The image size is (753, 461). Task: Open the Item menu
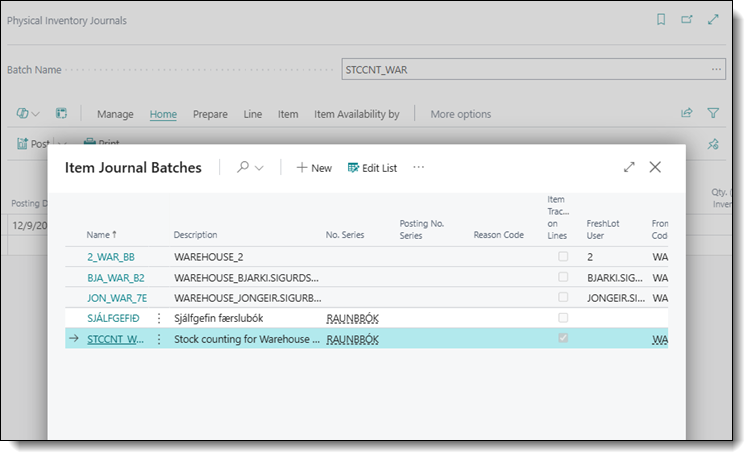[288, 114]
